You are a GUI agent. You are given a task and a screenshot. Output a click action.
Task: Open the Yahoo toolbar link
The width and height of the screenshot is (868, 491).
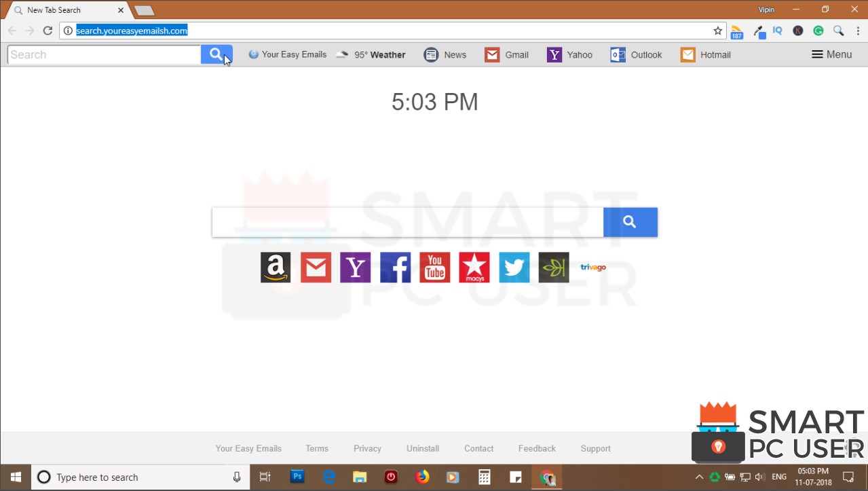(570, 54)
